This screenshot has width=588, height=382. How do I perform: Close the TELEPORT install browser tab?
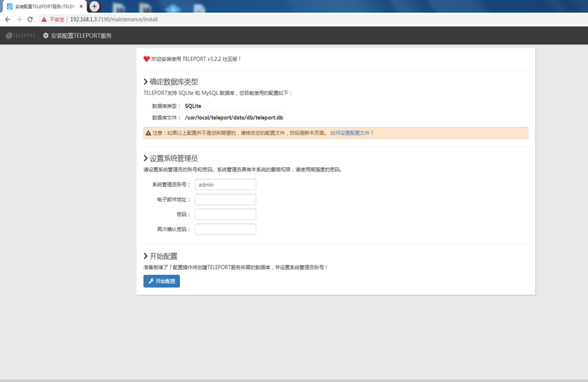81,6
